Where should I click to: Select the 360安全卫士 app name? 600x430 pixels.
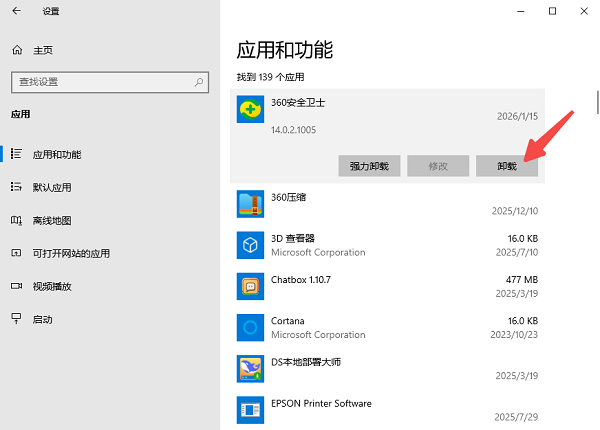(x=298, y=103)
